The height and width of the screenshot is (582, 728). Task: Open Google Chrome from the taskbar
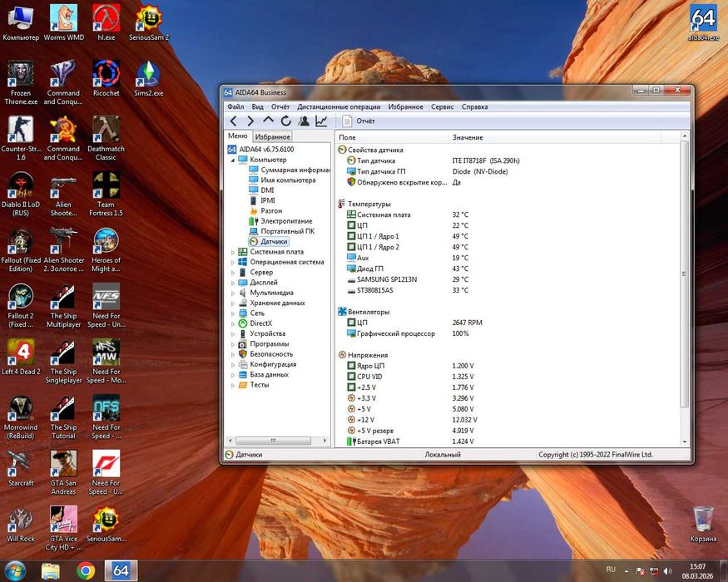click(x=86, y=570)
